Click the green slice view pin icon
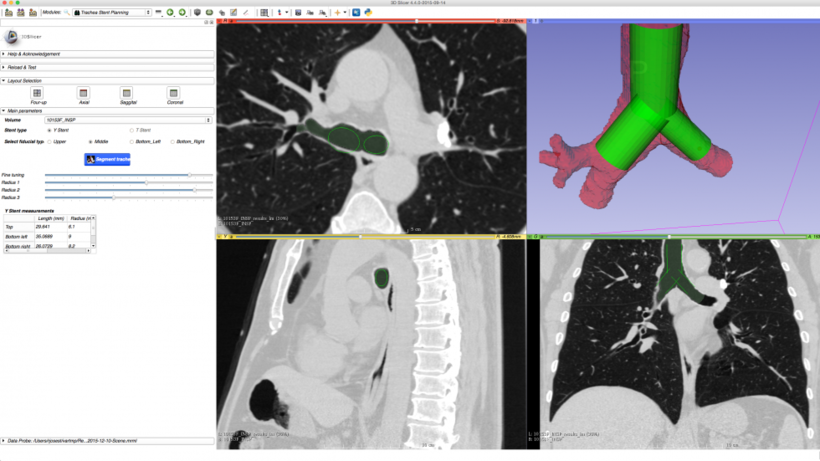The width and height of the screenshot is (820, 461). (530, 237)
